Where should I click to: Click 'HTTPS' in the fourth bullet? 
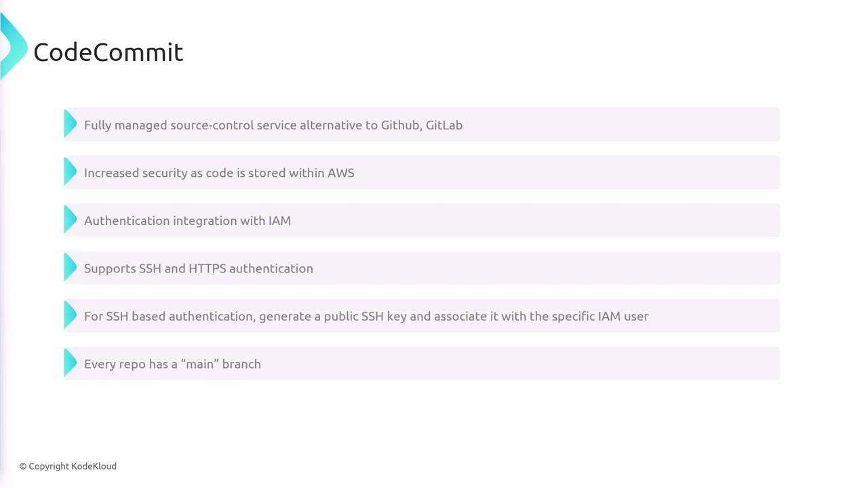(207, 268)
